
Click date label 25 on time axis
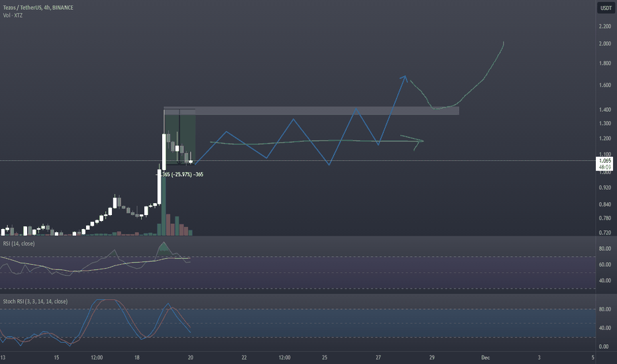click(324, 357)
